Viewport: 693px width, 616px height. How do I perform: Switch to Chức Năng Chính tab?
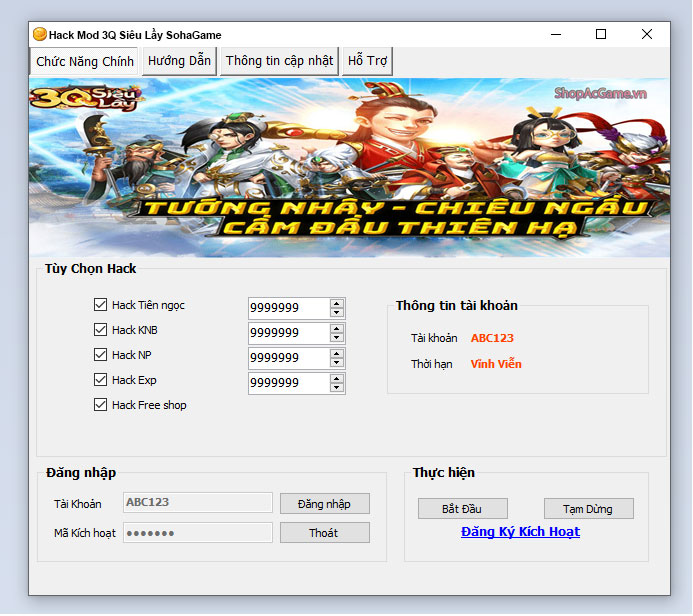[x=84, y=61]
